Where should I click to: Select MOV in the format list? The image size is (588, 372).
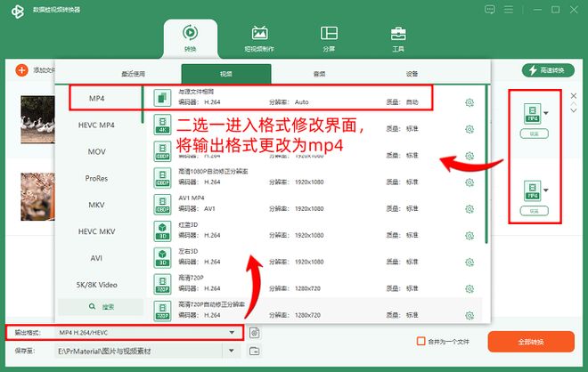coord(97,151)
